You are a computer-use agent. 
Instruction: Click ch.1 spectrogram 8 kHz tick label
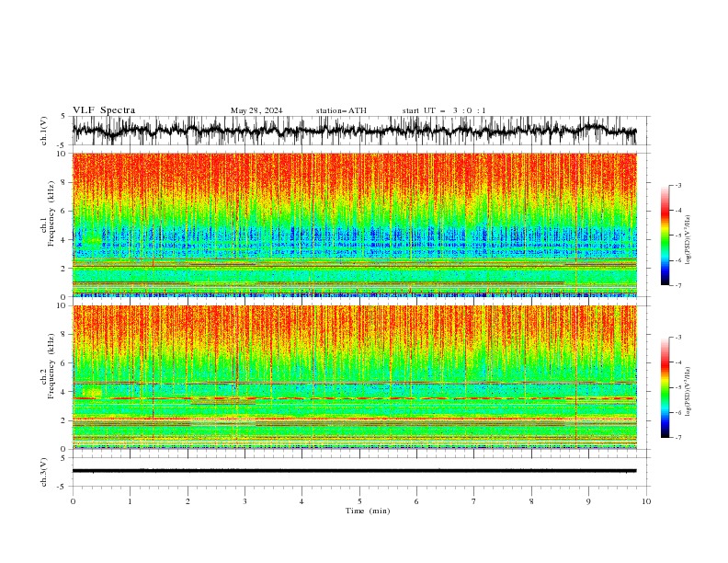coord(64,182)
